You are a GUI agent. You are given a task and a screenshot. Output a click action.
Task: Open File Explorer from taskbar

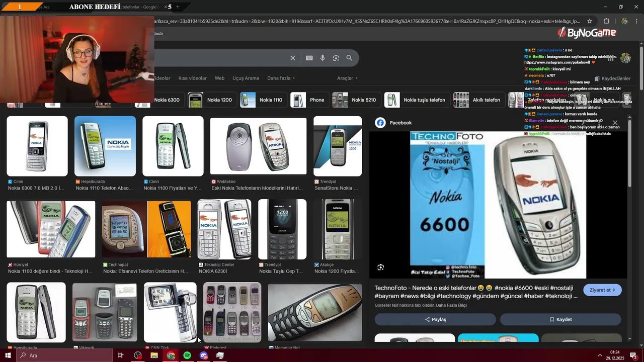[x=154, y=355]
